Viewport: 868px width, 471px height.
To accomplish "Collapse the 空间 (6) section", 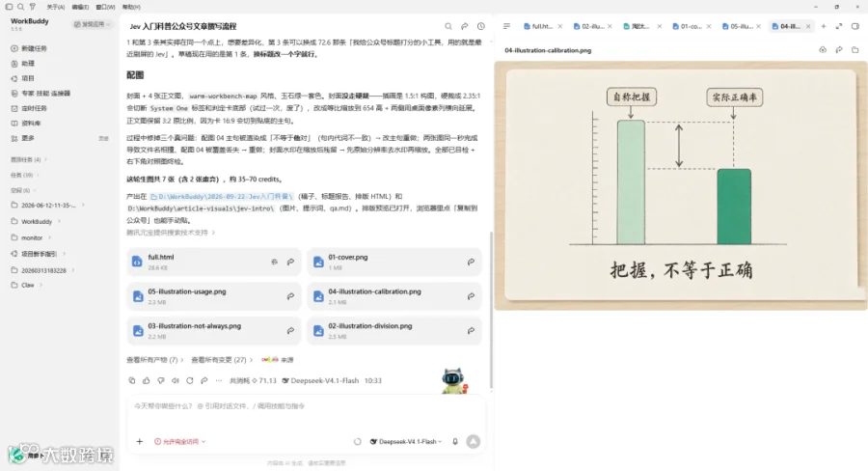I will [x=23, y=190].
